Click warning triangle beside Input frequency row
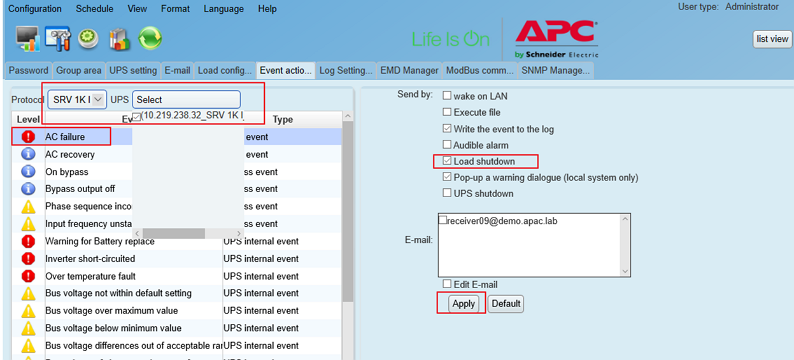This screenshot has width=794, height=360. (x=29, y=224)
